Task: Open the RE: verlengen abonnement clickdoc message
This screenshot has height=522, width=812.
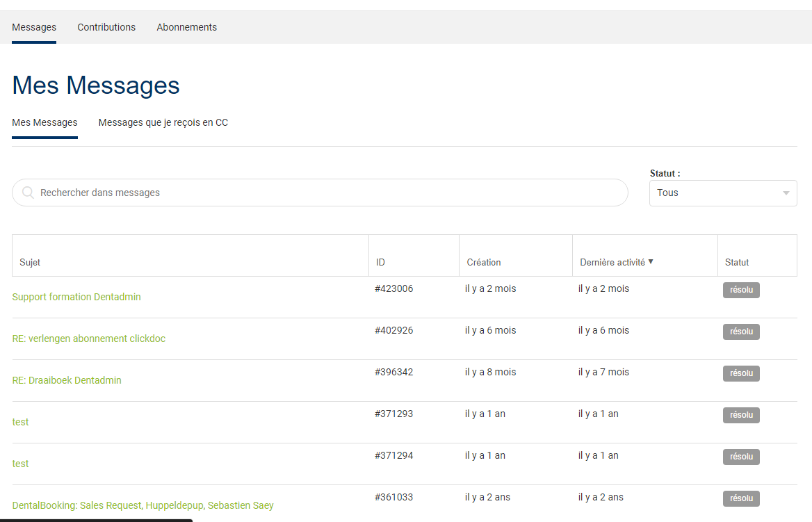Action: coord(89,339)
